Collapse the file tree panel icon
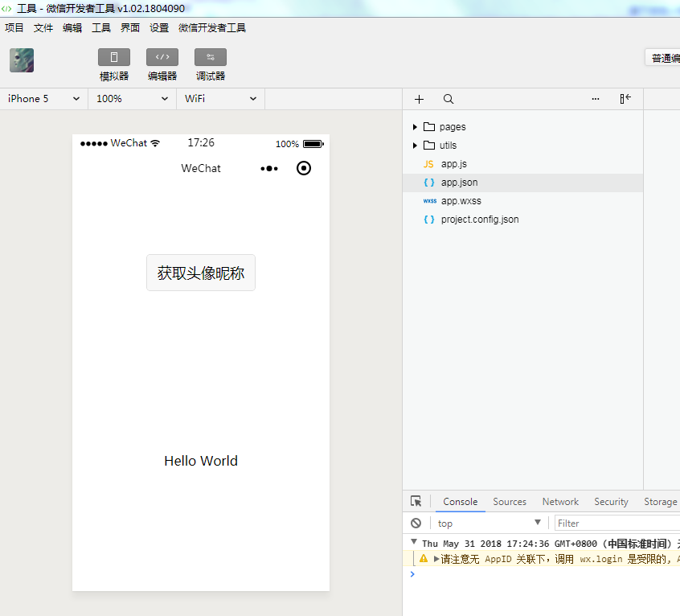The image size is (680, 616). pos(625,99)
